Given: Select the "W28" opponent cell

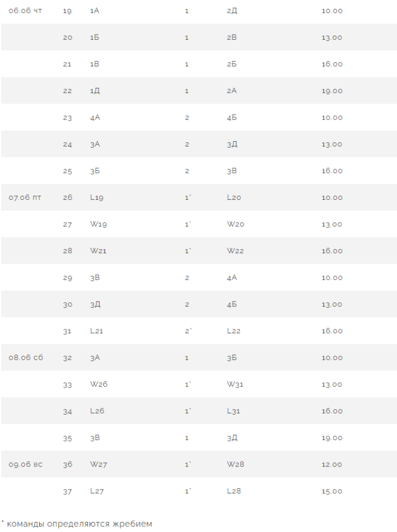Looking at the screenshot, I should (x=236, y=464).
